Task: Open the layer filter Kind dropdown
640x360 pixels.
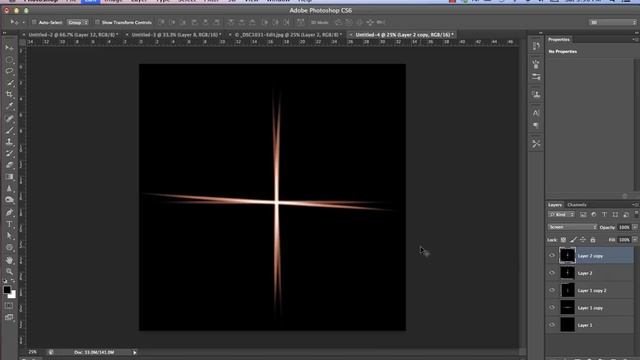Action: pos(561,214)
